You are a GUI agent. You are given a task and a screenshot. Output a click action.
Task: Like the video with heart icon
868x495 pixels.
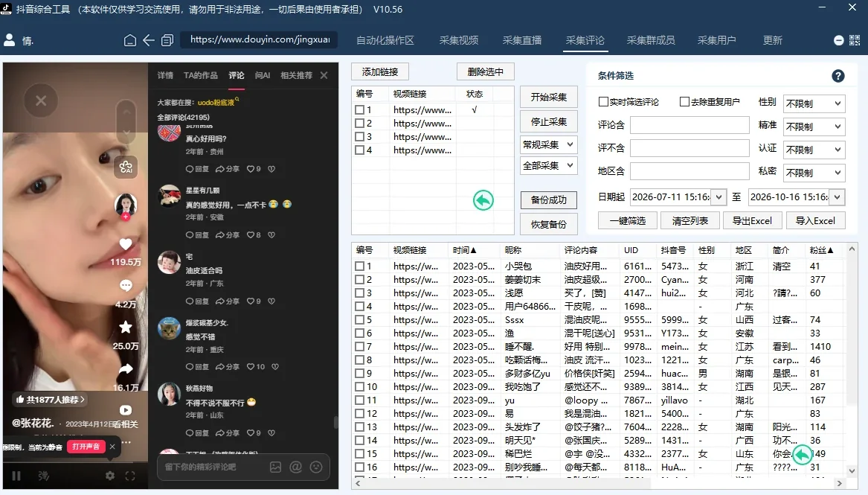126,244
